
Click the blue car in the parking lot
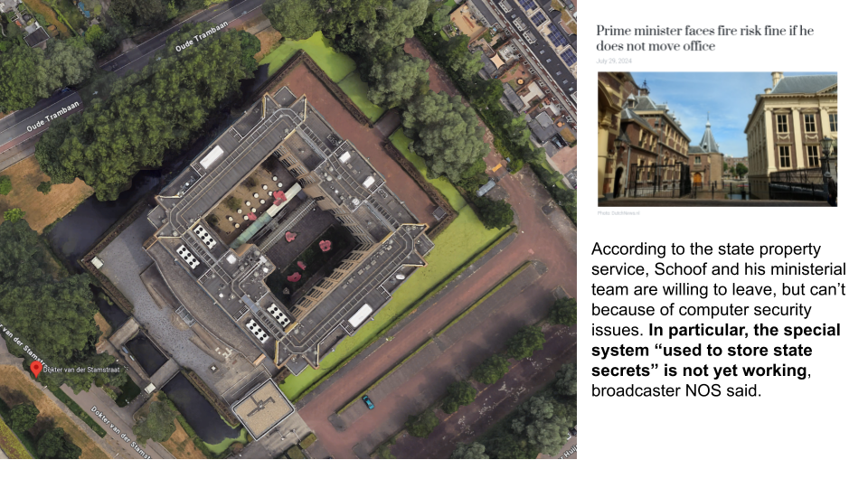click(368, 401)
